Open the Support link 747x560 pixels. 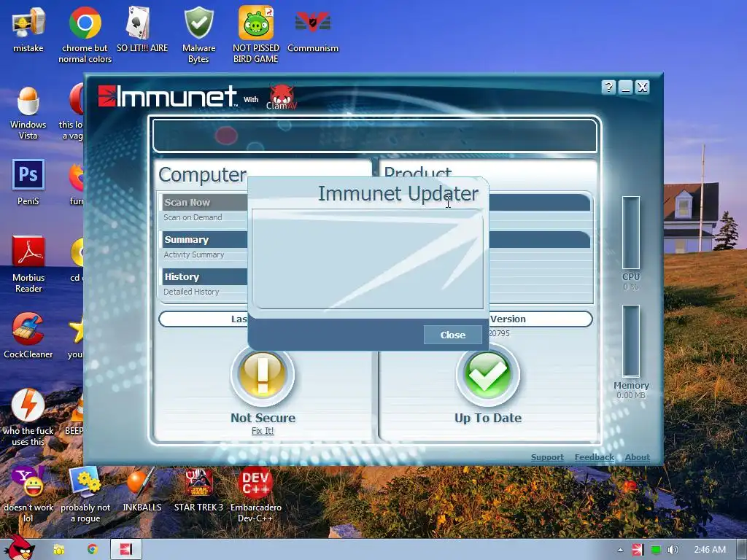547,457
